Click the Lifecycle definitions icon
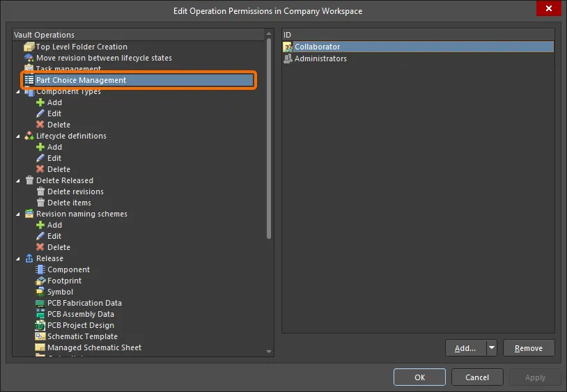Image resolution: width=567 pixels, height=392 pixels. 29,136
